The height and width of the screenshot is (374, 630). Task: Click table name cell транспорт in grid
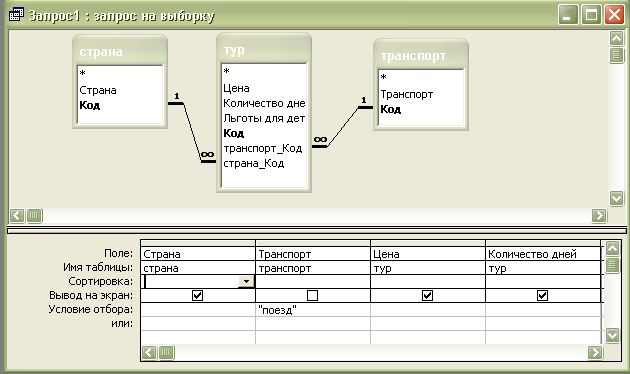(x=313, y=268)
